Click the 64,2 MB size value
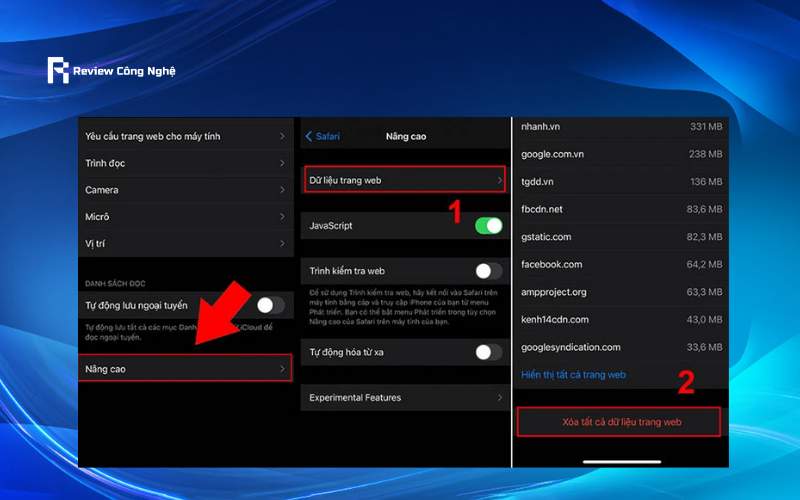Screen dimensions: 800x500 pyautogui.click(x=705, y=264)
